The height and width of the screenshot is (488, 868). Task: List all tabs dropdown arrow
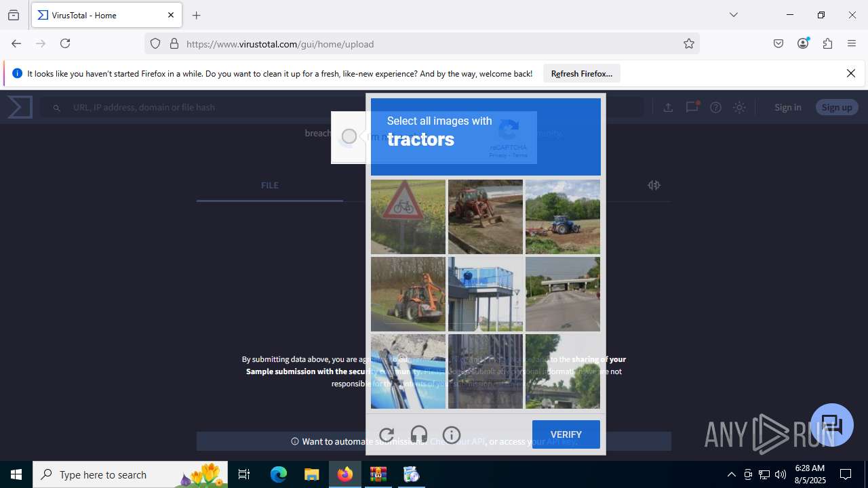(733, 15)
